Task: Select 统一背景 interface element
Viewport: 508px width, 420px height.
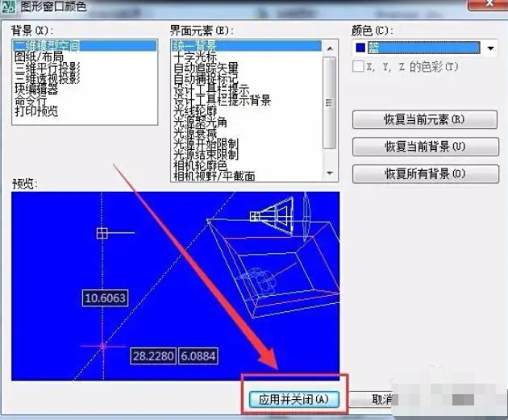Action: (195, 46)
